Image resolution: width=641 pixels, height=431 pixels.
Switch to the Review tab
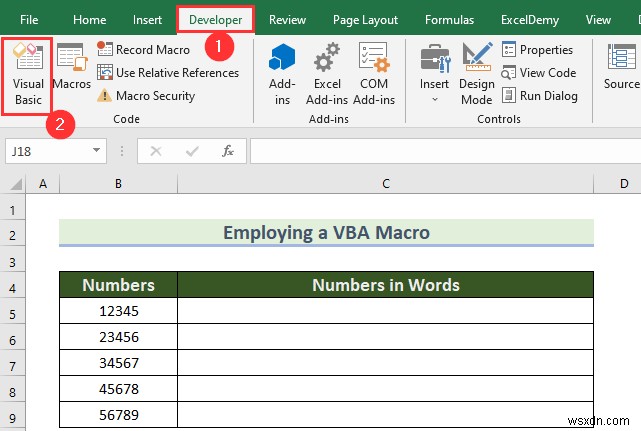[x=287, y=20]
